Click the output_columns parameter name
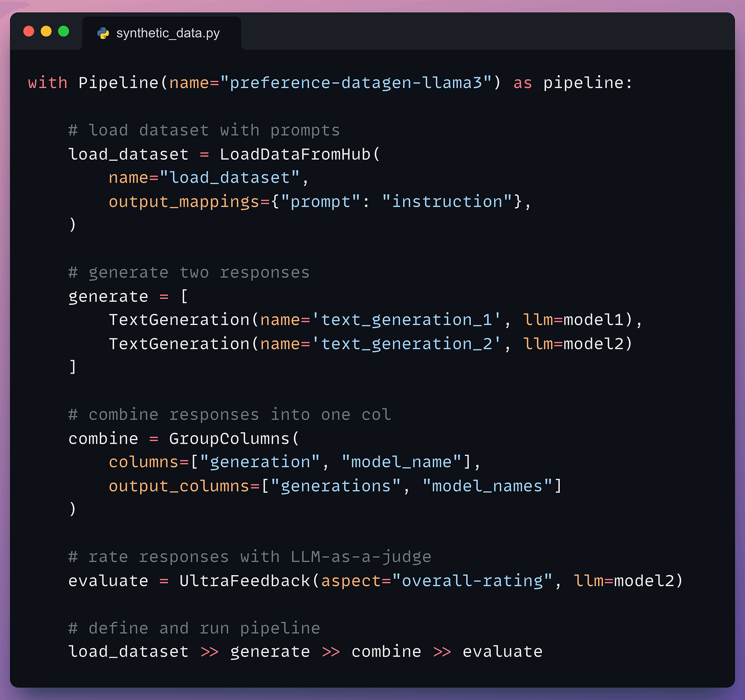 (179, 486)
